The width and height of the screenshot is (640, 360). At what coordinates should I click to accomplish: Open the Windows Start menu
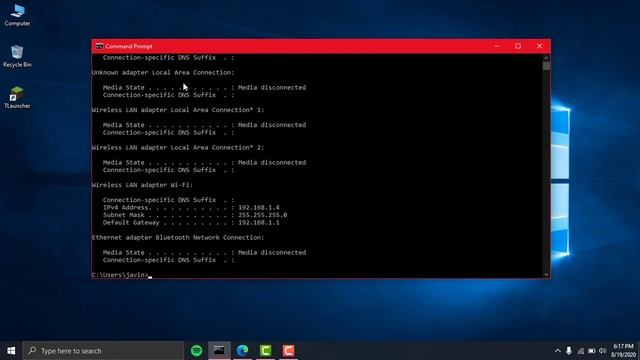pyautogui.click(x=11, y=351)
